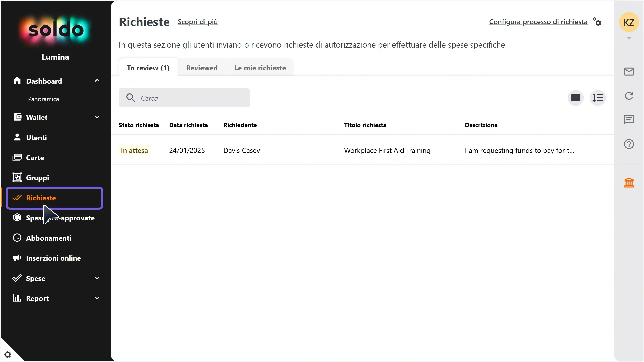This screenshot has height=362, width=644.
Task: Switch to Le mie richieste tab
Action: [x=260, y=68]
